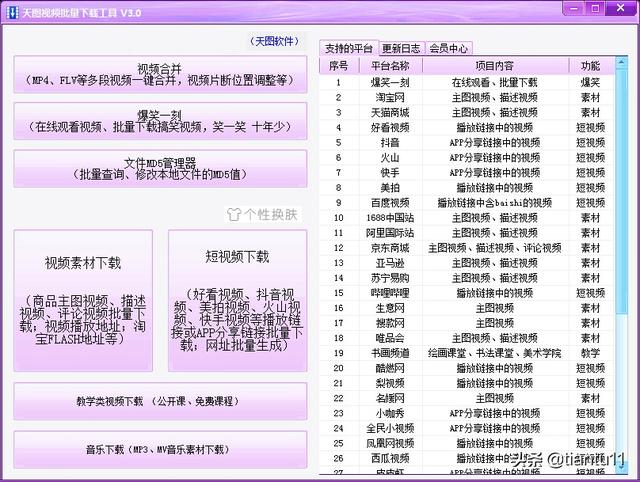Screen dimensions: 640x482
Task: Select the 梨视频 row
Action: point(467,383)
